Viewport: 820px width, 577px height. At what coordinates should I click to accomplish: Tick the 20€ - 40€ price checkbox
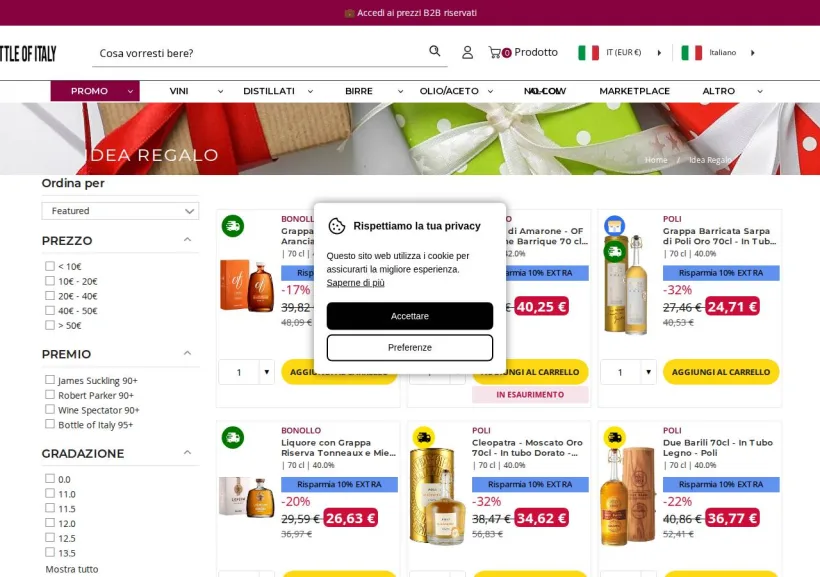click(x=50, y=295)
